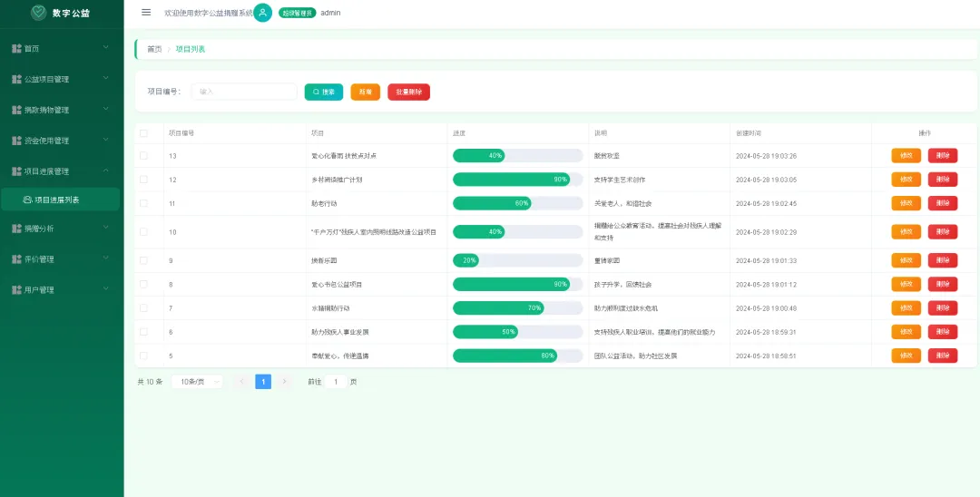
Task: Expand the 捐款捐物管理 chevron
Action: coord(105,109)
